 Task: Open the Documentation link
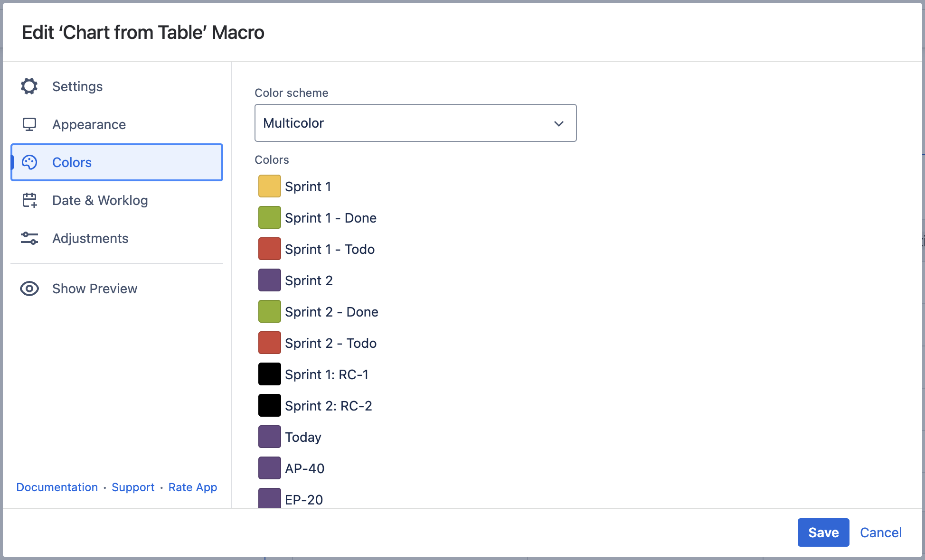click(57, 487)
